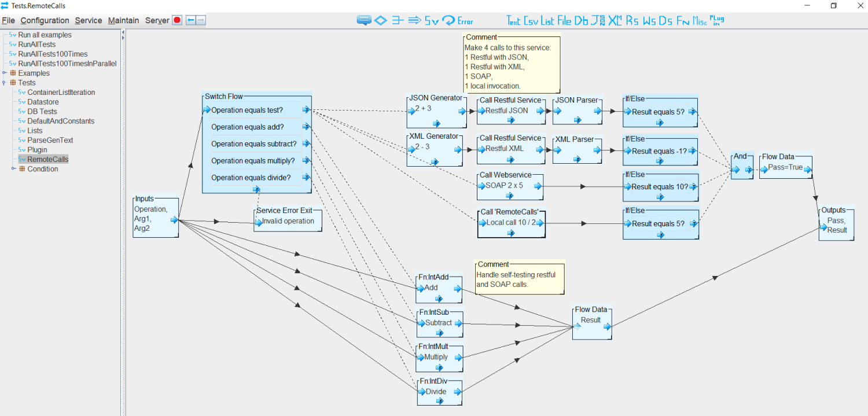Collapse the left tree panel with the left-pointing splitter arrow
Image resolution: width=868 pixels, height=416 pixels.
[123, 33]
